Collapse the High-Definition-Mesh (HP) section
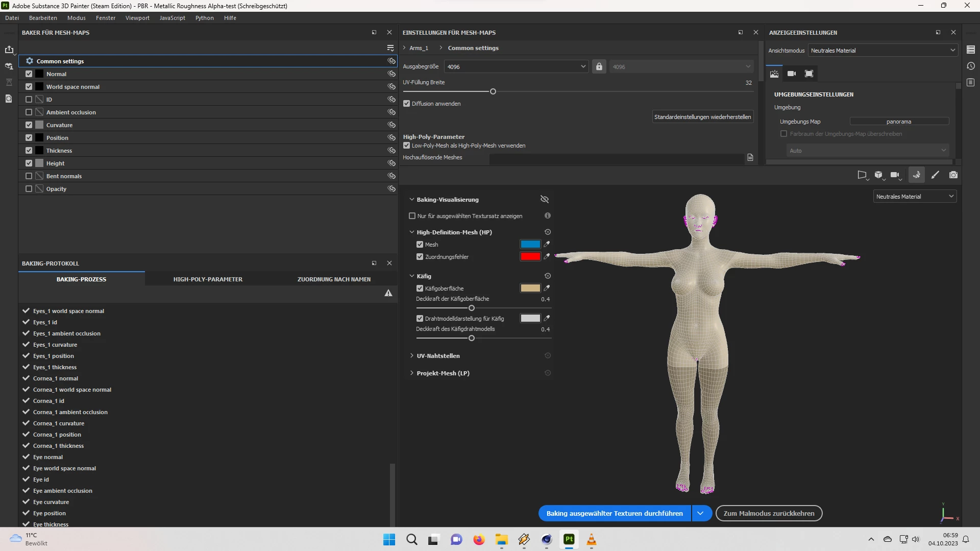Viewport: 980px width, 551px height. click(412, 232)
